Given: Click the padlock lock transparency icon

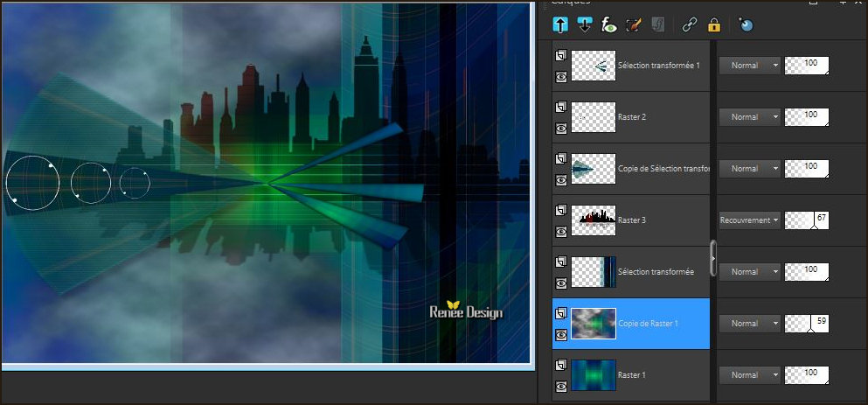Looking at the screenshot, I should pos(714,25).
